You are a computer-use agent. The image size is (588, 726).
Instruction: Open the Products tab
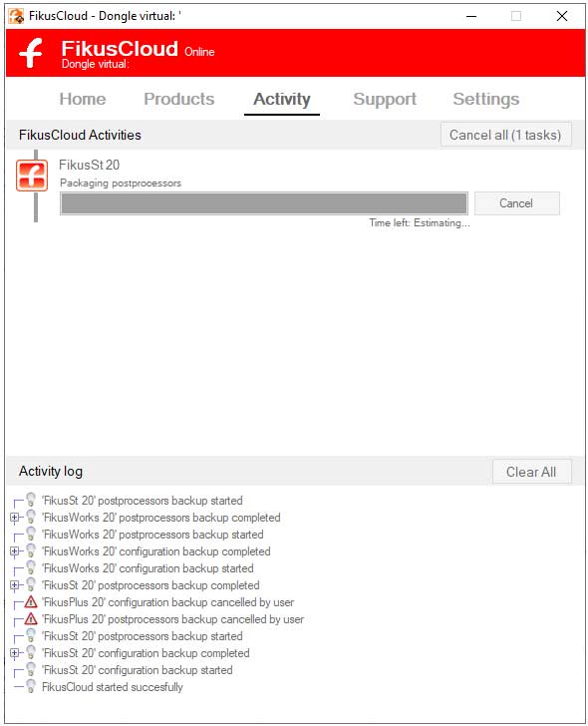[x=179, y=99]
